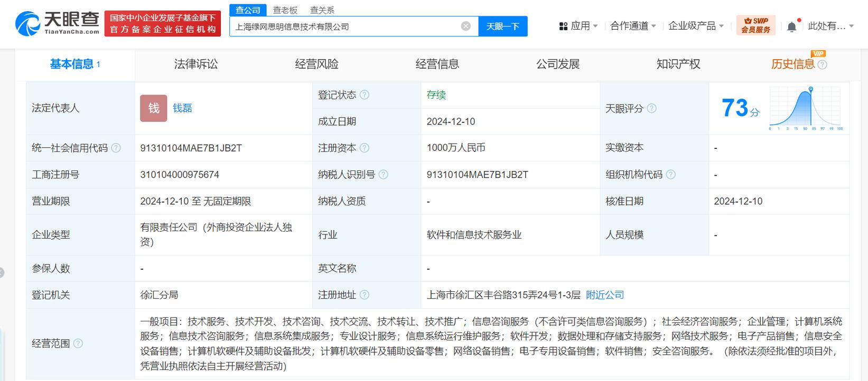Click the 2024-12-10 至 无固定期限 value
The width and height of the screenshot is (868, 381).
pyautogui.click(x=195, y=202)
